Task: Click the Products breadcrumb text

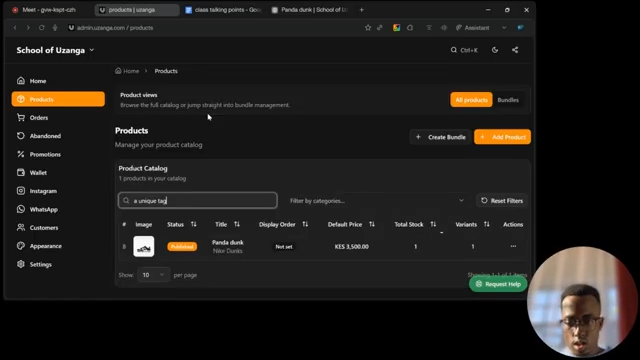Action: 166,71
